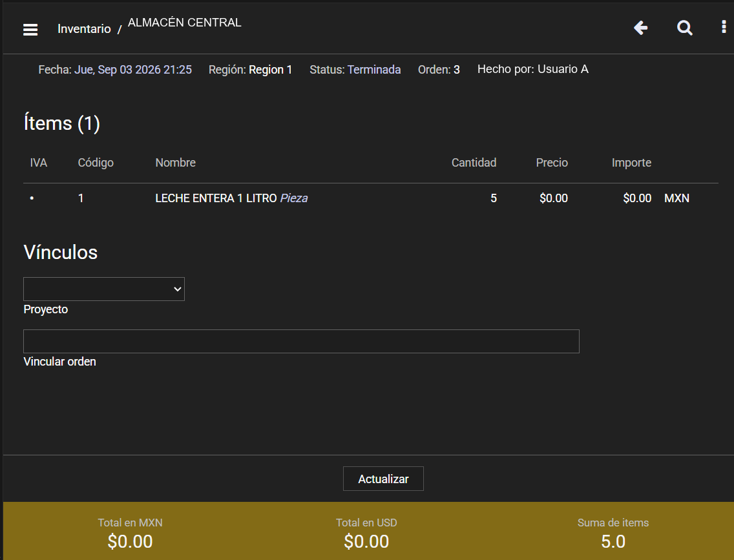Screen dimensions: 734x560
Task: Click the Cantidad column header
Action: click(474, 163)
